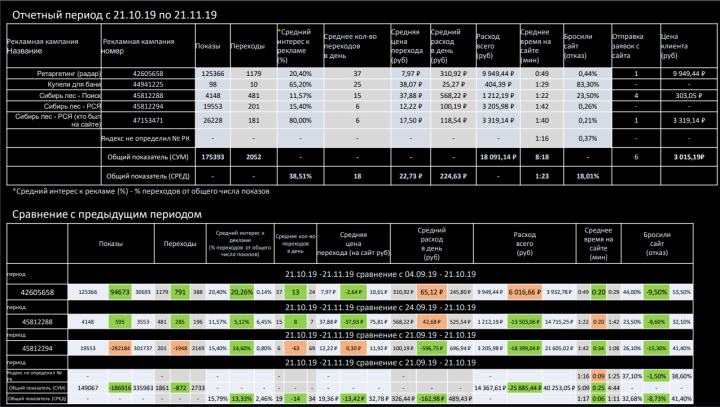Click period row comparing with 04.09.19 - 21.10.19
720x407 pixels.
[x=380, y=274]
